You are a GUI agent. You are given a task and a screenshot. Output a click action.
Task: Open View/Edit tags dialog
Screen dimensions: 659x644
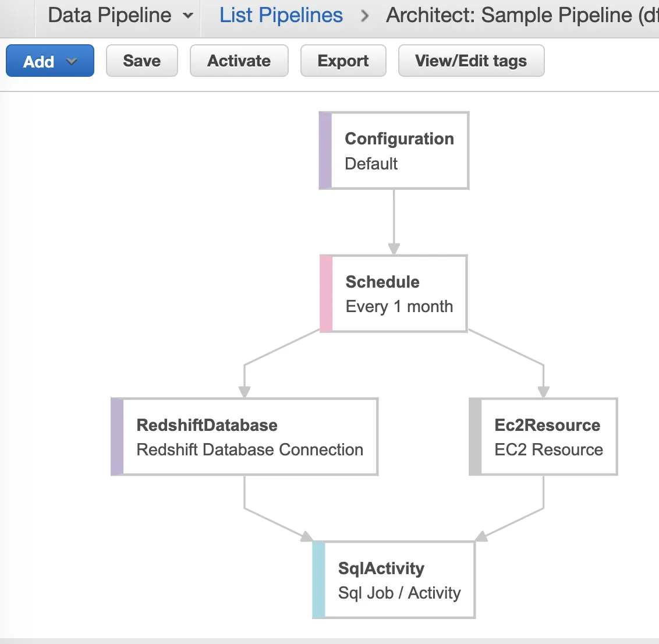(471, 61)
